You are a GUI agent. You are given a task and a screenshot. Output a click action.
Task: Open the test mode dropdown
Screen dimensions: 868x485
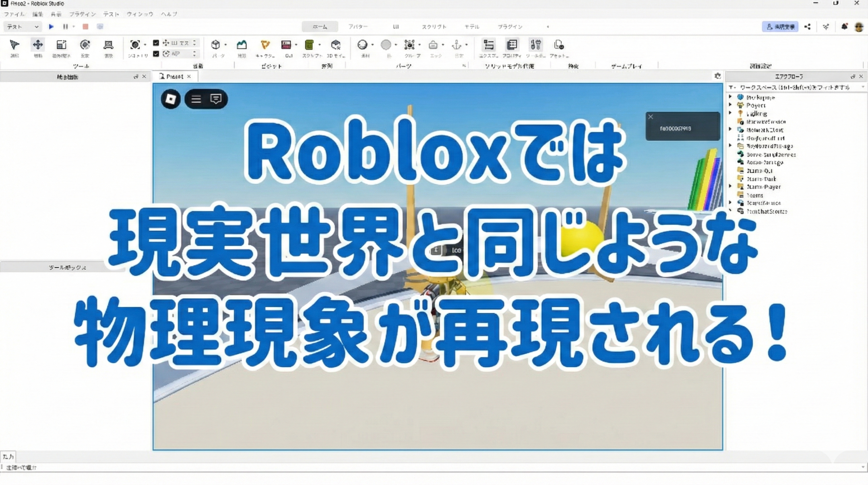[x=22, y=26]
